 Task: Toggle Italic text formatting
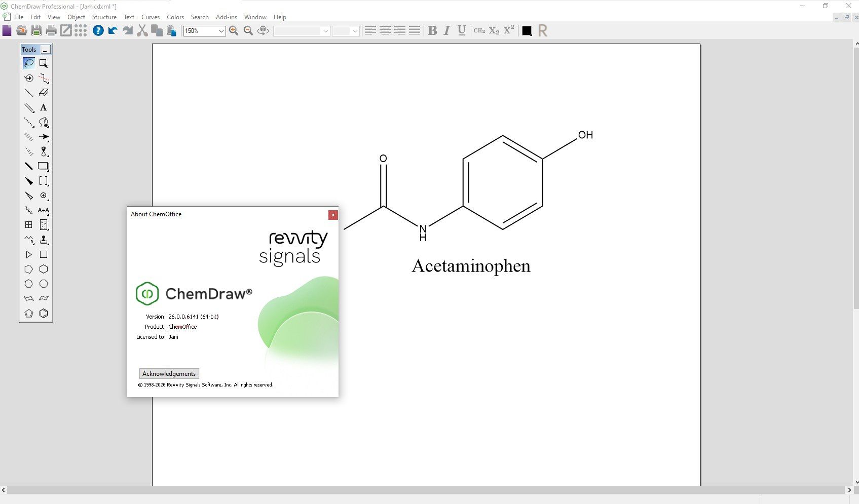(x=446, y=30)
